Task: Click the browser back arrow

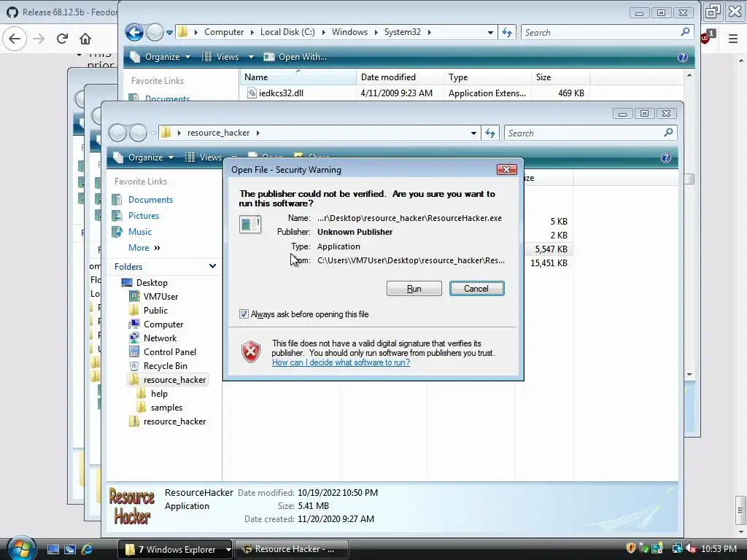Action: point(15,39)
